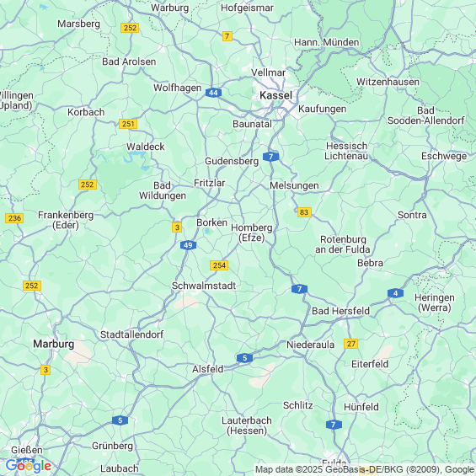Viewport: 476px width, 476px height.
Task: Click the A4 highway shield near Heringen
Action: point(395,293)
